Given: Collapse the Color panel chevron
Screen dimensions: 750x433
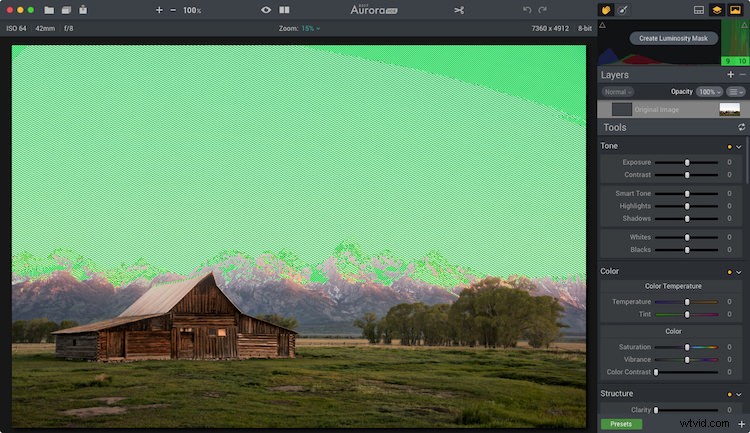Looking at the screenshot, I should click(x=739, y=272).
